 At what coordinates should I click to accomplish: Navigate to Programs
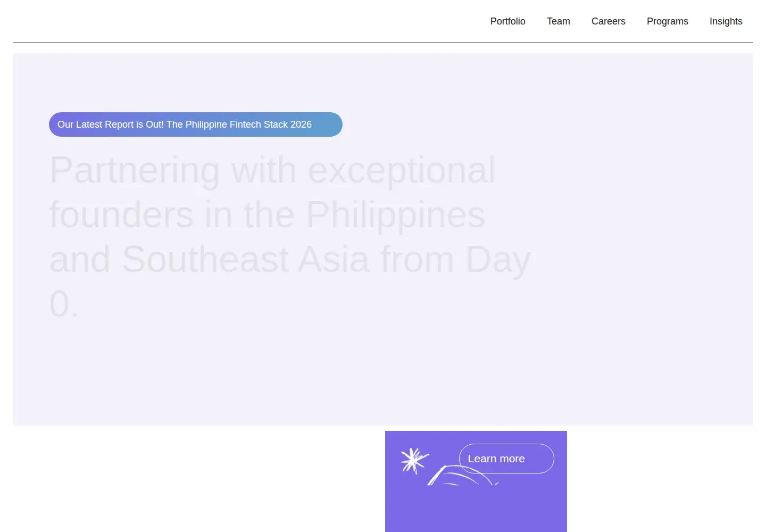[x=667, y=21]
